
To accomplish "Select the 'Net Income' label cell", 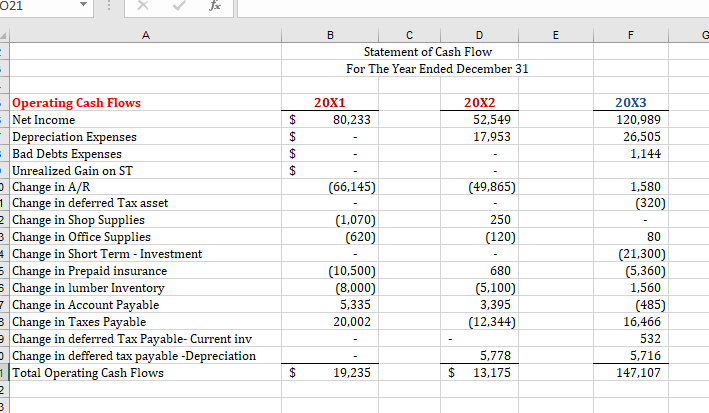I will point(146,120).
